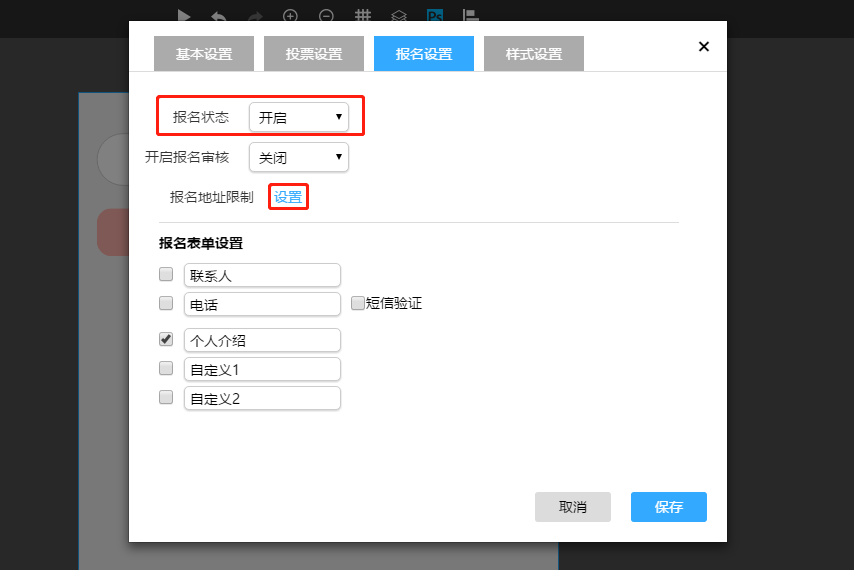Toggle the grid icon in top toolbar

pyautogui.click(x=363, y=16)
